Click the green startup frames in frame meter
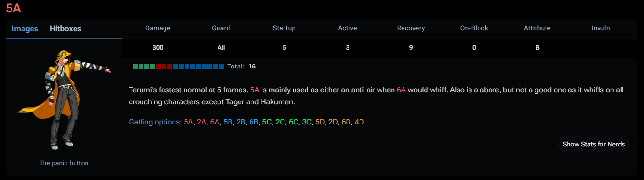Screen dimensions: 644x180 point(144,67)
